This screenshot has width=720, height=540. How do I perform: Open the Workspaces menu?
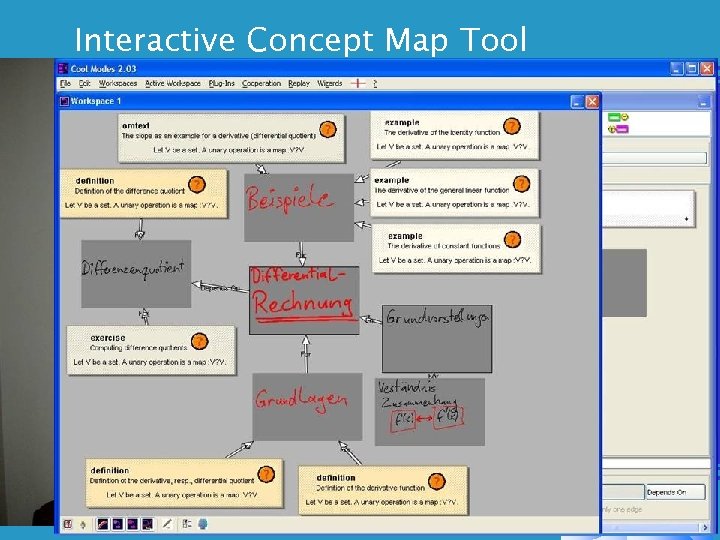point(118,84)
